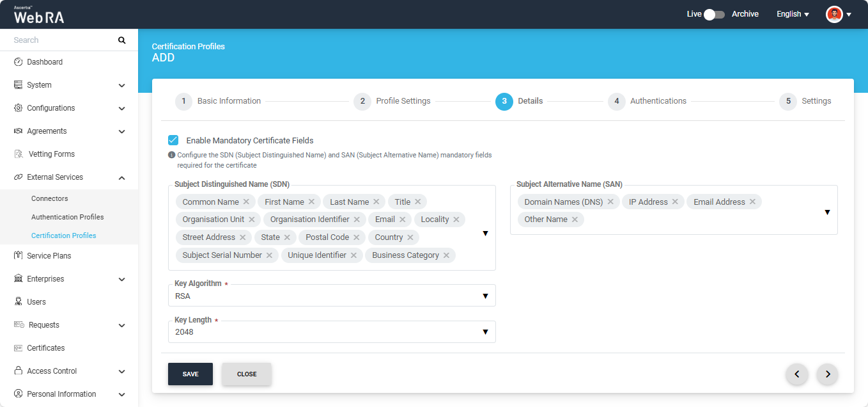This screenshot has width=868, height=407.
Task: Click the CLOSE button
Action: pos(247,374)
